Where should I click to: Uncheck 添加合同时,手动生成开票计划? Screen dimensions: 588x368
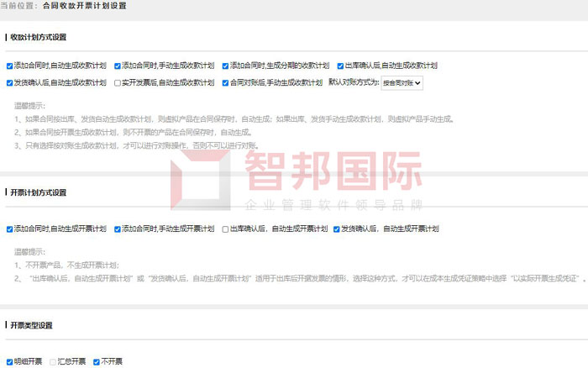pyautogui.click(x=118, y=229)
